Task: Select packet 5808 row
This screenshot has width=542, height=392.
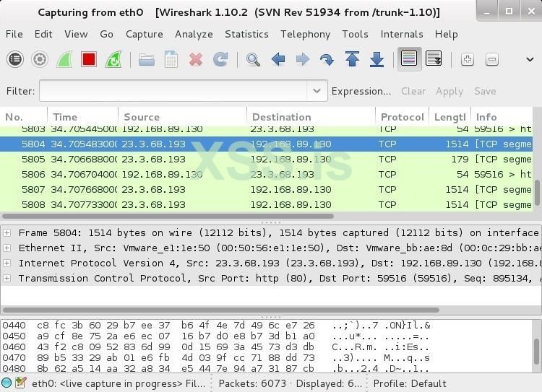Action: [266, 205]
